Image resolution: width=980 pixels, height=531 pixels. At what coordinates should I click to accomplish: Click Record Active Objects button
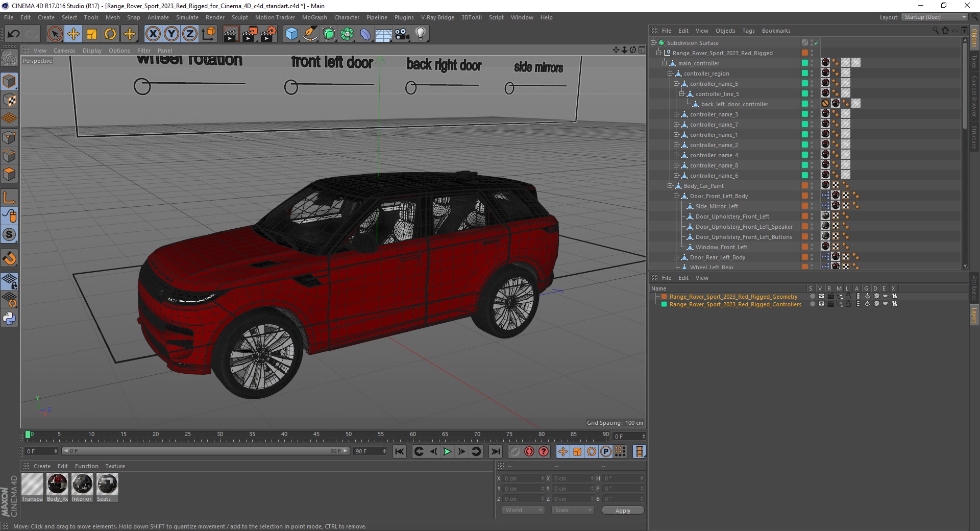pos(515,451)
